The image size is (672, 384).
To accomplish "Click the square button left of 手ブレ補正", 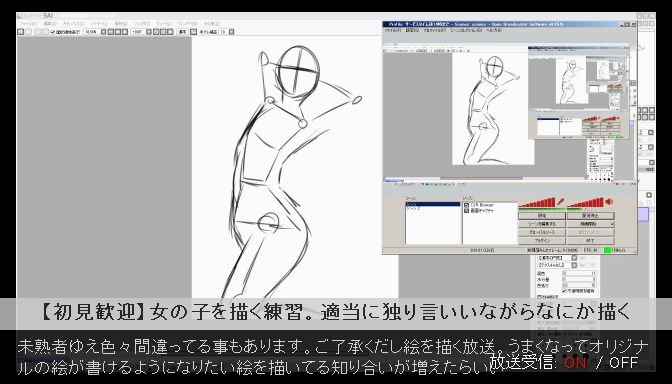I will (193, 32).
